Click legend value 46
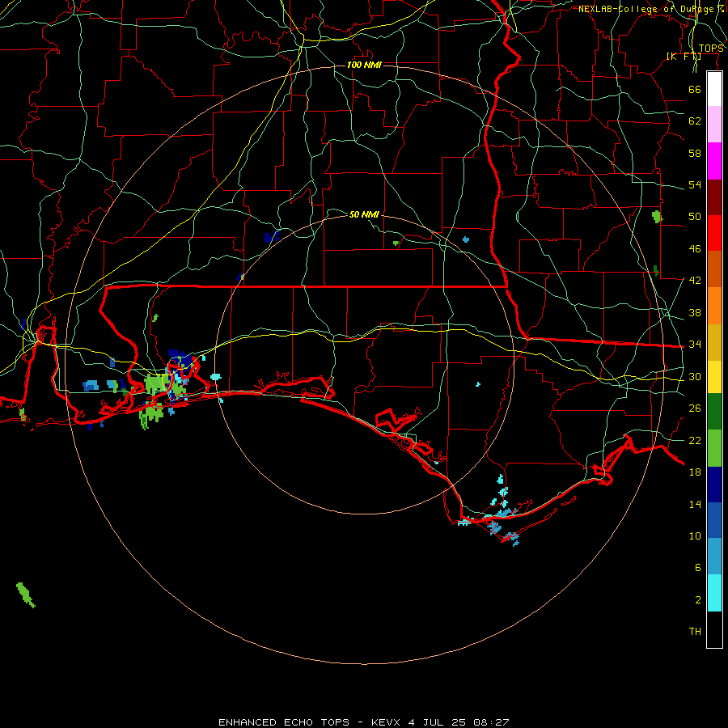Screen dimensions: 728x728 tap(695, 249)
